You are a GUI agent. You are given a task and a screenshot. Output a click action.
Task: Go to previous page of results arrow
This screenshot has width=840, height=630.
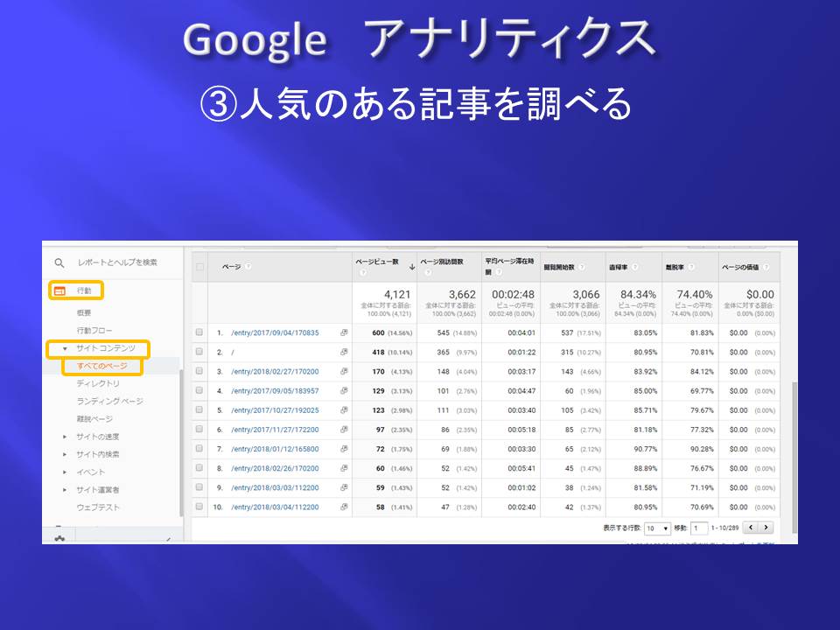[751, 528]
